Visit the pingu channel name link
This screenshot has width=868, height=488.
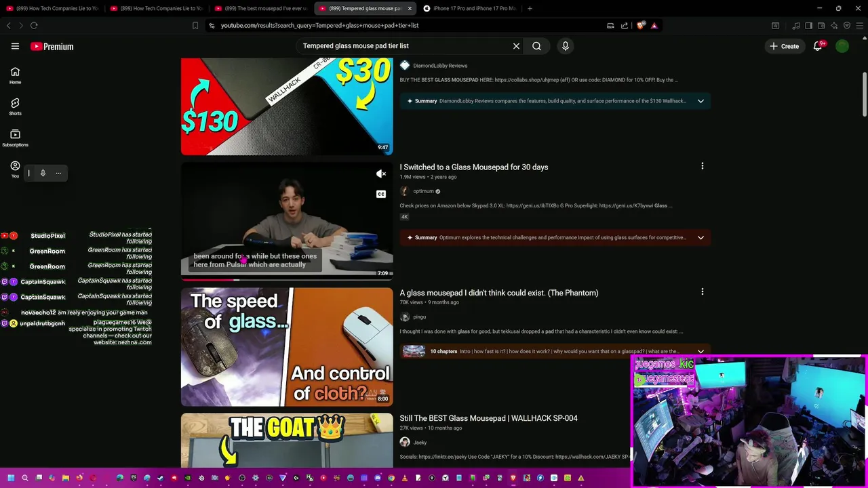point(420,317)
